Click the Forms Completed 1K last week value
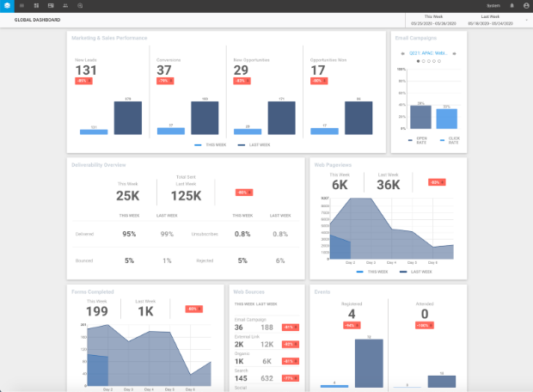Viewport: 533px width, 392px height. tap(145, 311)
